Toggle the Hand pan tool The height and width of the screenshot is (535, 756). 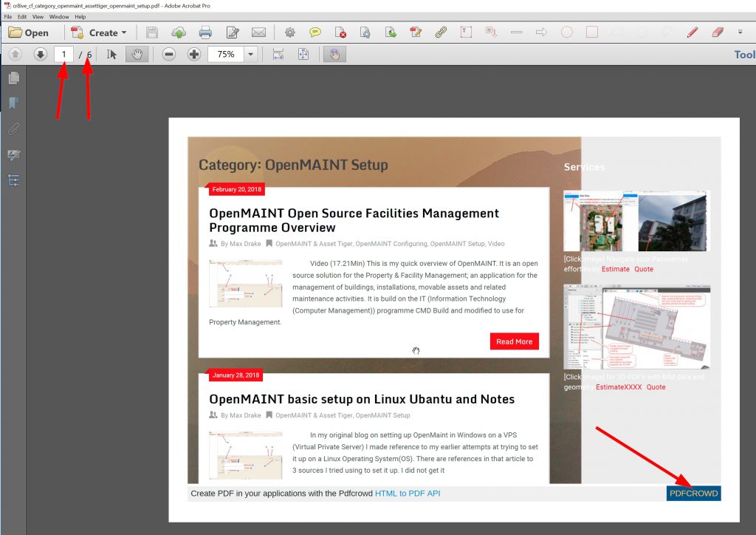coord(135,55)
